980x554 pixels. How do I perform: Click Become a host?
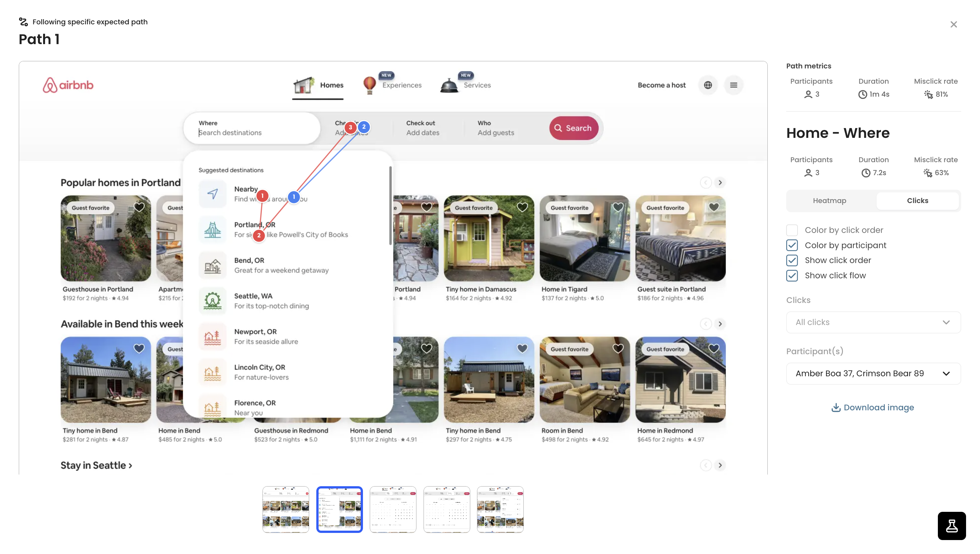point(661,85)
